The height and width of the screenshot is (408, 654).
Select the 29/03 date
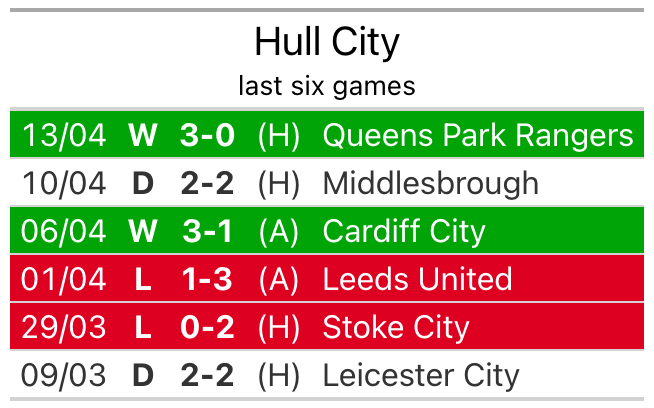tap(64, 328)
